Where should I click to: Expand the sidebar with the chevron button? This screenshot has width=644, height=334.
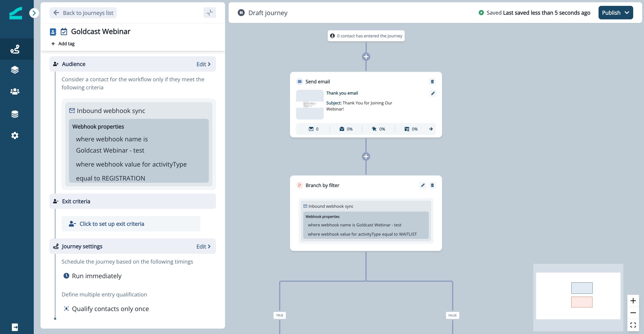pyautogui.click(x=34, y=13)
